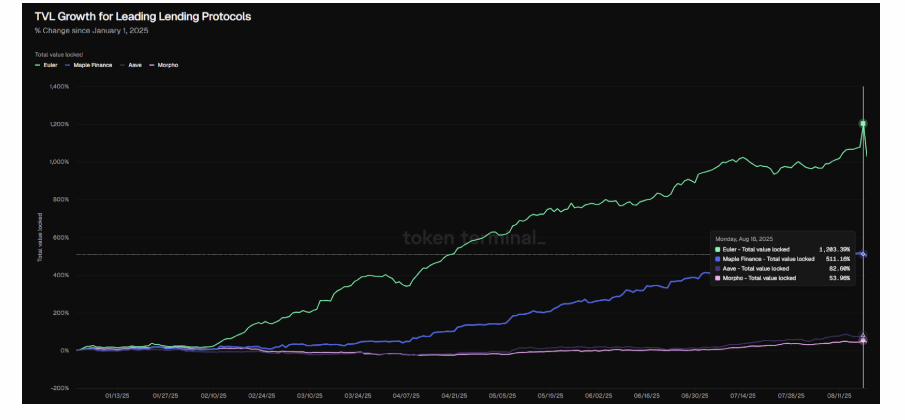Click the green Euler swatch in tooltip
The width and height of the screenshot is (905, 420).
click(x=717, y=249)
